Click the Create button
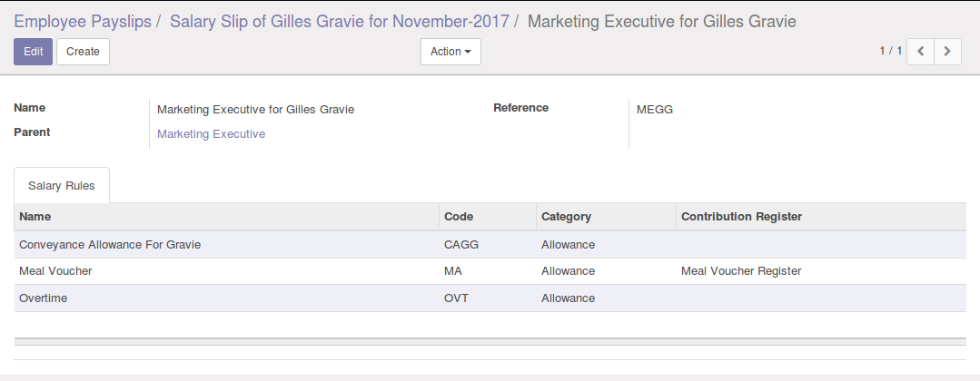The width and height of the screenshot is (980, 381). (x=83, y=52)
